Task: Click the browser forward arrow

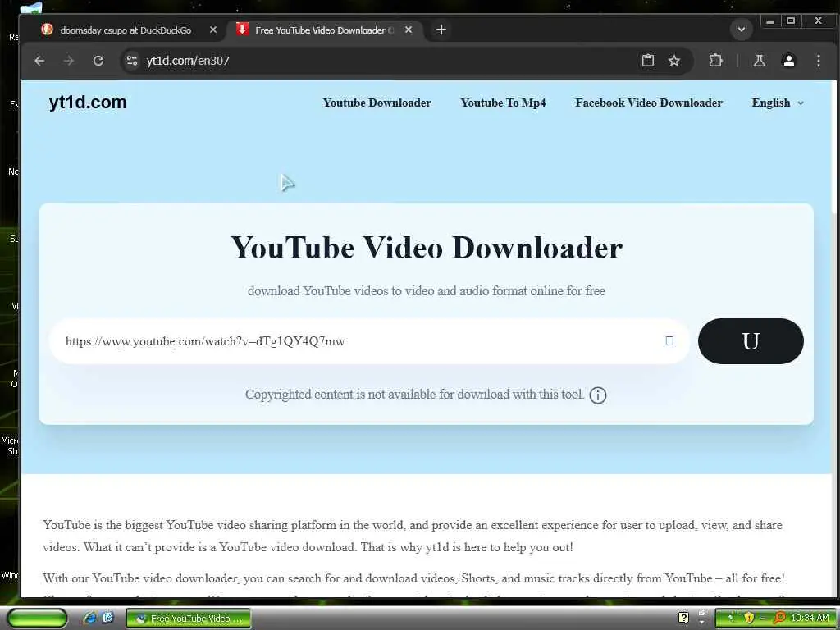Action: pos(69,61)
